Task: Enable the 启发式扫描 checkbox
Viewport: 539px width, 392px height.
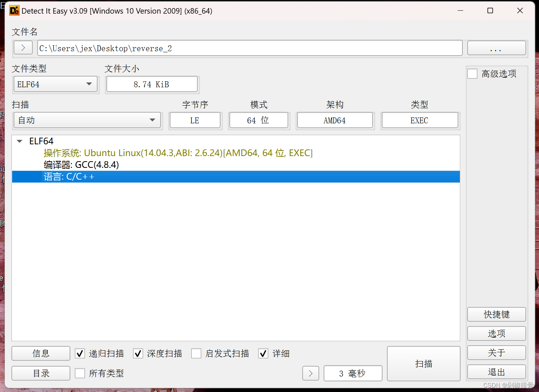Action: click(196, 354)
